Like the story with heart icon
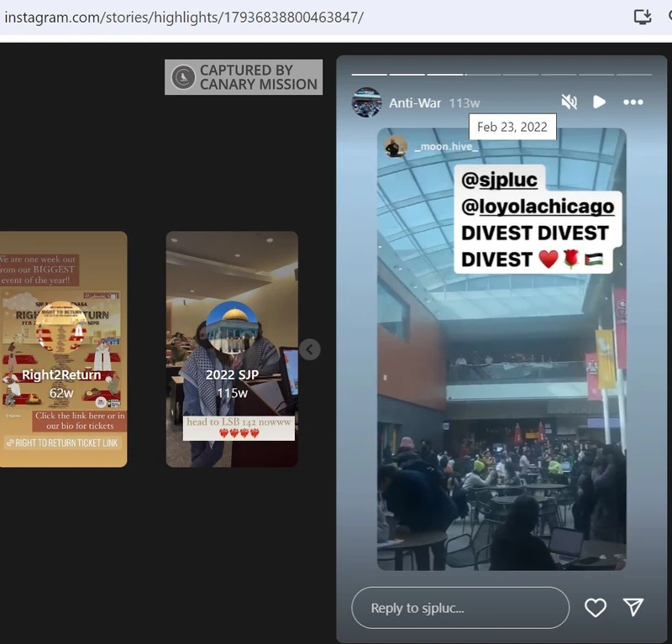This screenshot has width=672, height=644. 595,608
